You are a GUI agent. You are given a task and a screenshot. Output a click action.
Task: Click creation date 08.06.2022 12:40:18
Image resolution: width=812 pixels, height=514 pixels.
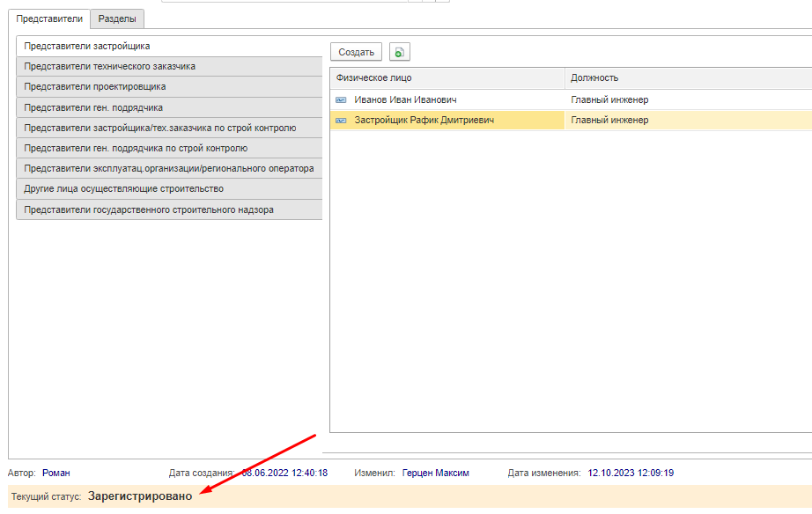[284, 473]
